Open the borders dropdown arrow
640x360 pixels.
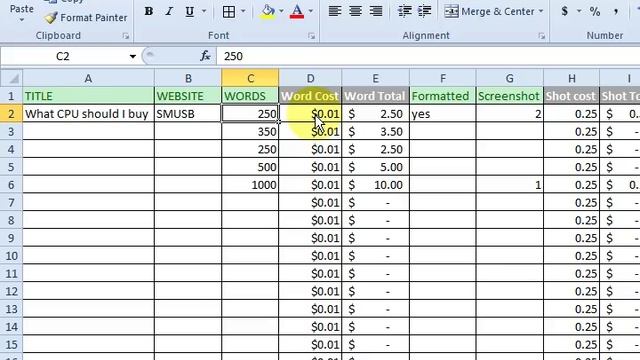pos(243,11)
